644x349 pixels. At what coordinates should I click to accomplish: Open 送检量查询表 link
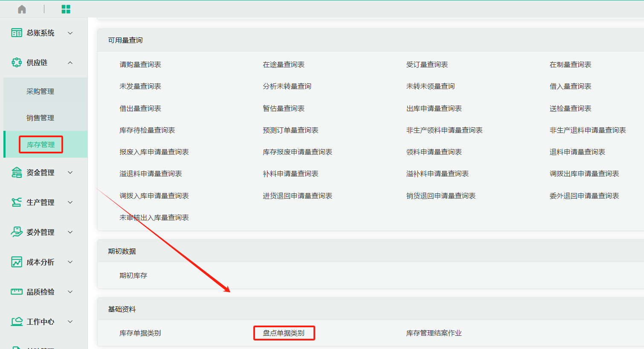tap(570, 108)
